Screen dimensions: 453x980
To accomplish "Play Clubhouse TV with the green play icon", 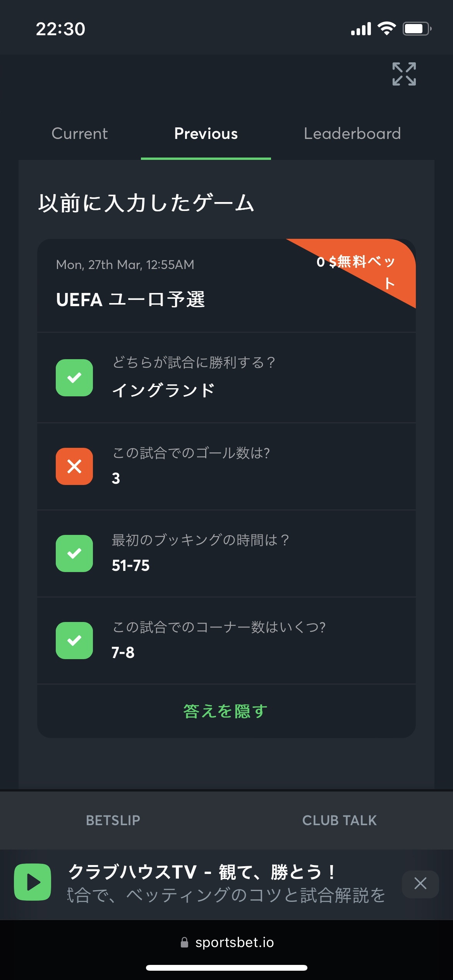I will pos(33,882).
